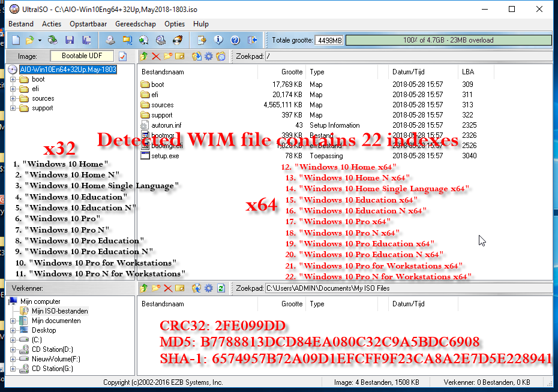Expand the boot folder tree node
This screenshot has height=392, width=558.
coord(13,79)
